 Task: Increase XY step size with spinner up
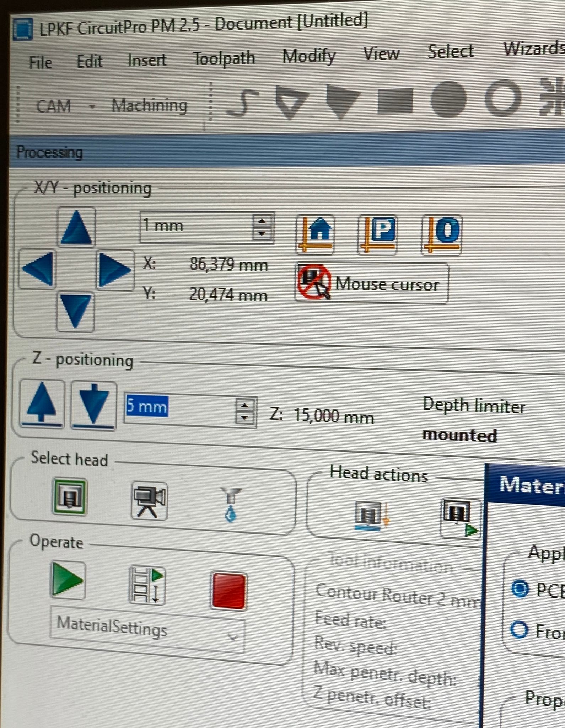coord(262,221)
